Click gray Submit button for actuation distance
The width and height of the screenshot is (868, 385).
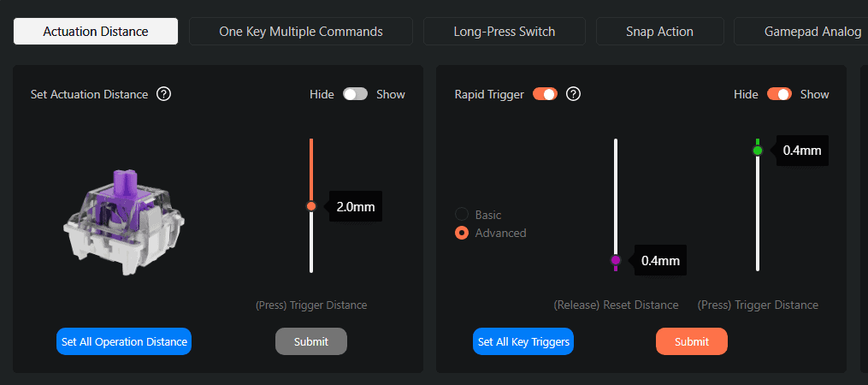tap(311, 341)
